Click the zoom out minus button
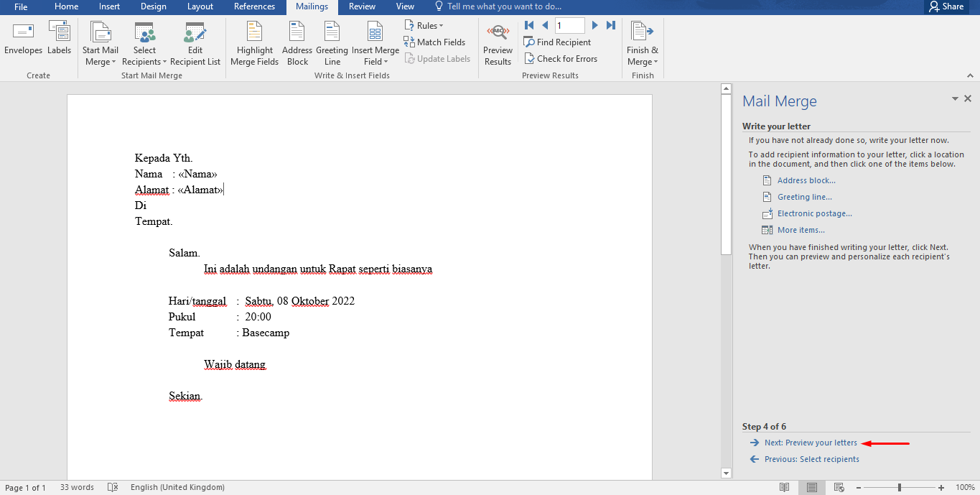Image resolution: width=980 pixels, height=495 pixels. pyautogui.click(x=858, y=487)
